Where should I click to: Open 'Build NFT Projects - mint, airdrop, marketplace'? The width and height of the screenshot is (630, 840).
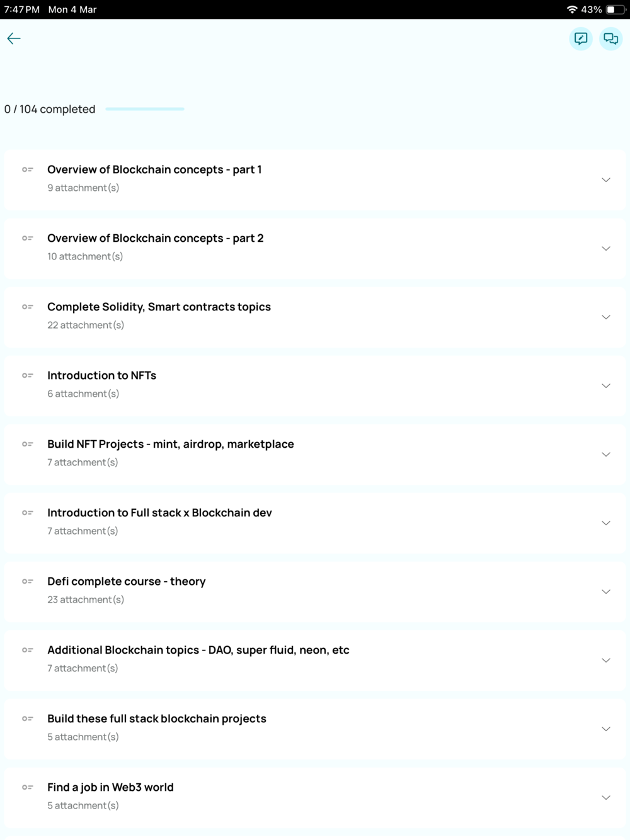171,444
